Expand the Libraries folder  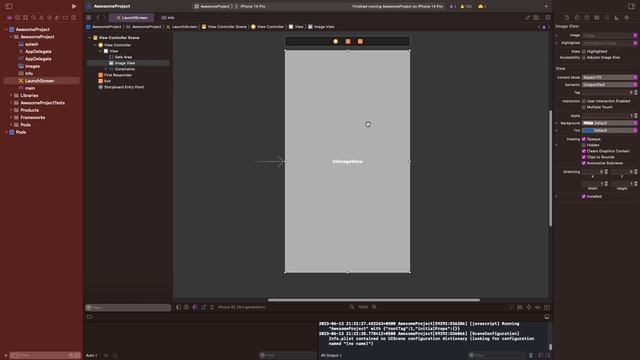[11, 96]
